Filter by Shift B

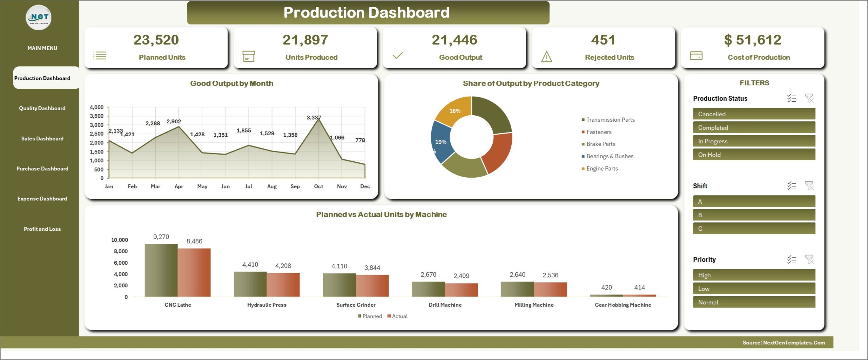(x=754, y=215)
